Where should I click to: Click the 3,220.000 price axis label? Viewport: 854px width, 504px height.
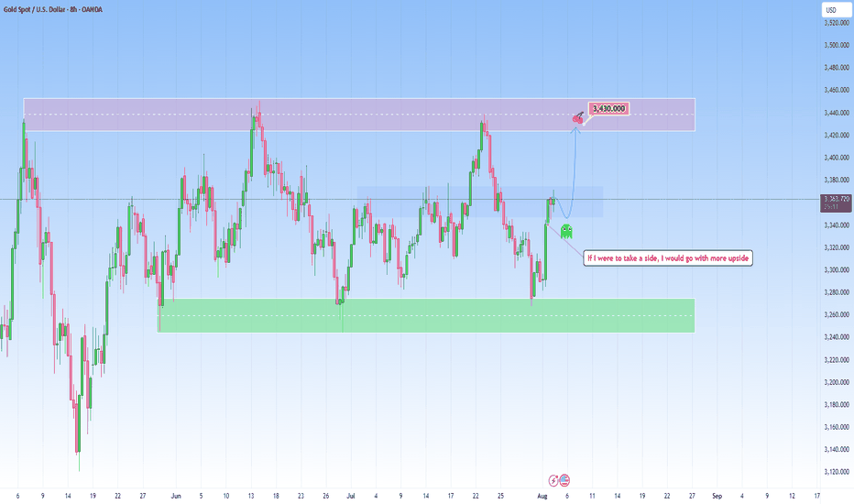(837, 359)
